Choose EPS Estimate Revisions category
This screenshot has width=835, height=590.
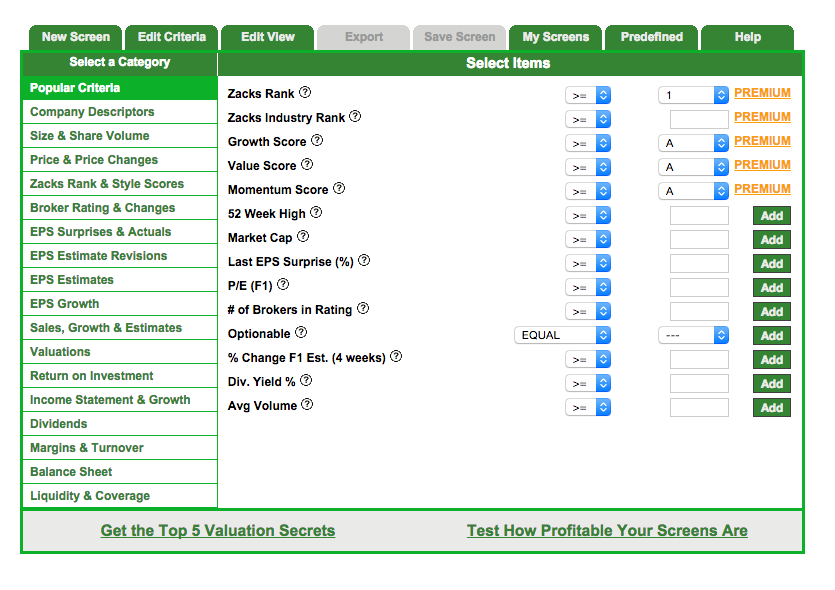(120, 256)
